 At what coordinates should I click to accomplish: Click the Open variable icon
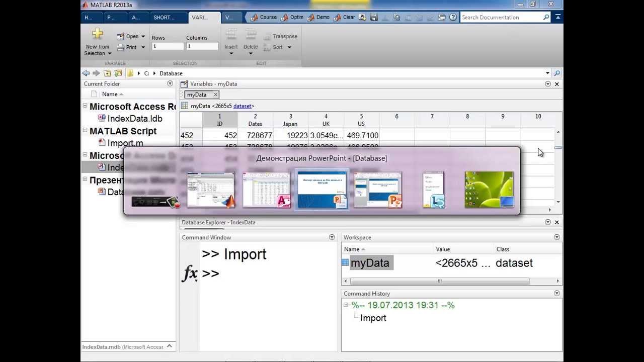(x=120, y=37)
